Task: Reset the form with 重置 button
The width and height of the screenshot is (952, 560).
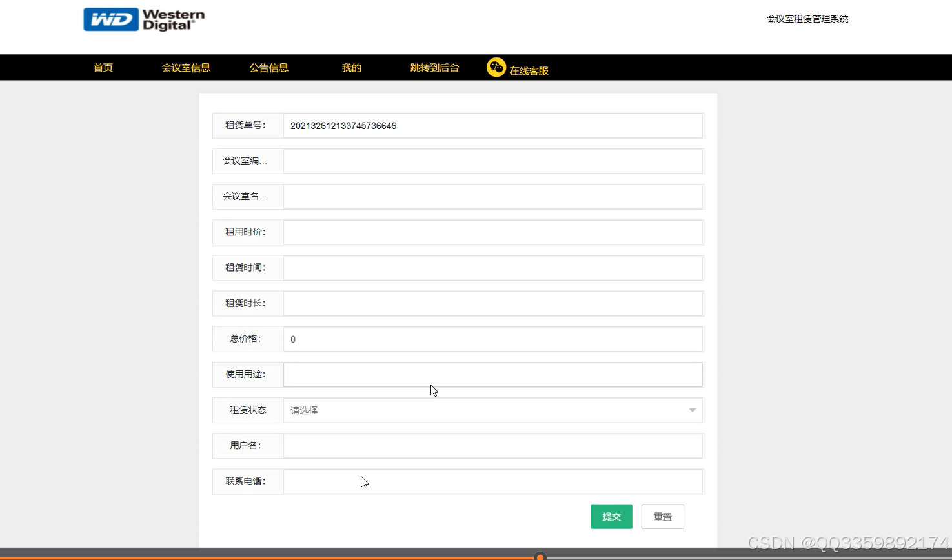Action: point(663,517)
